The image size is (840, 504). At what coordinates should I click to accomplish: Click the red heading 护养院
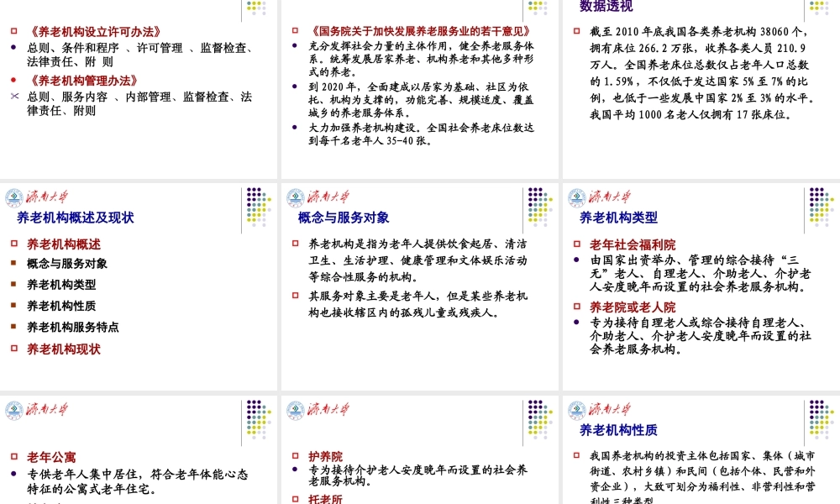click(x=325, y=456)
